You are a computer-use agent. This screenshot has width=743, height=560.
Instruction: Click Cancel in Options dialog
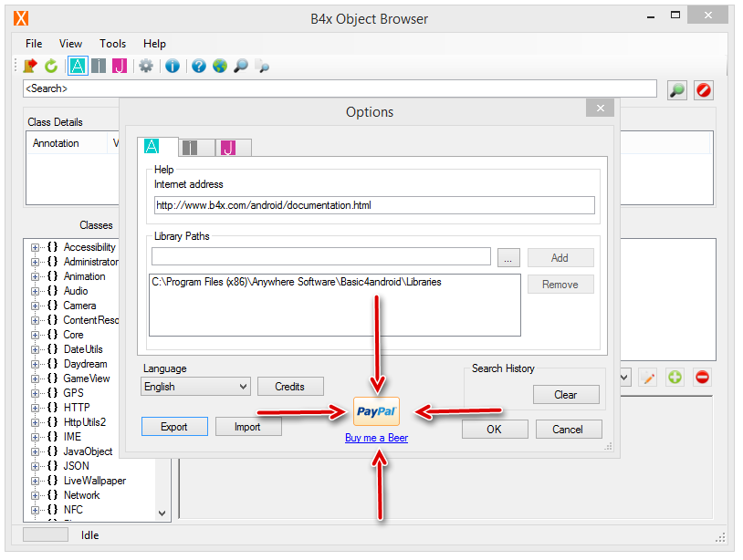pyautogui.click(x=569, y=430)
